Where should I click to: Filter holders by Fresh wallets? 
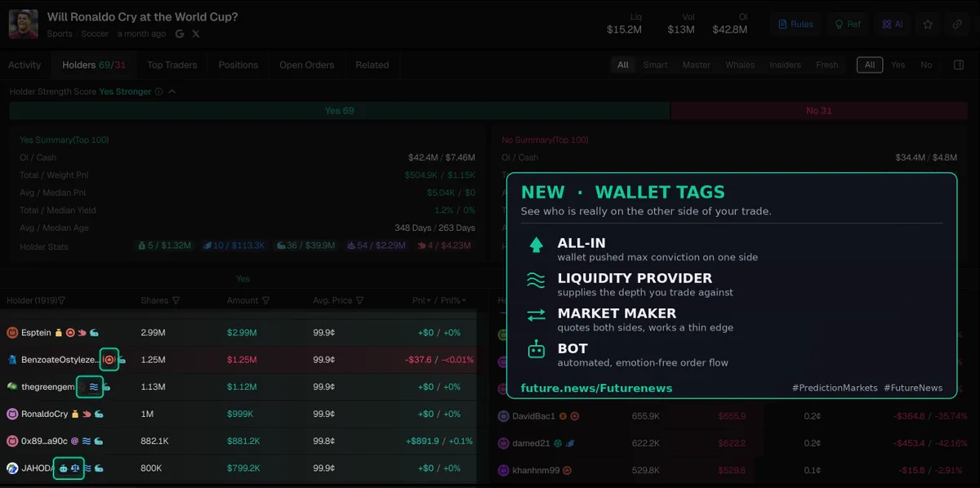(x=827, y=64)
